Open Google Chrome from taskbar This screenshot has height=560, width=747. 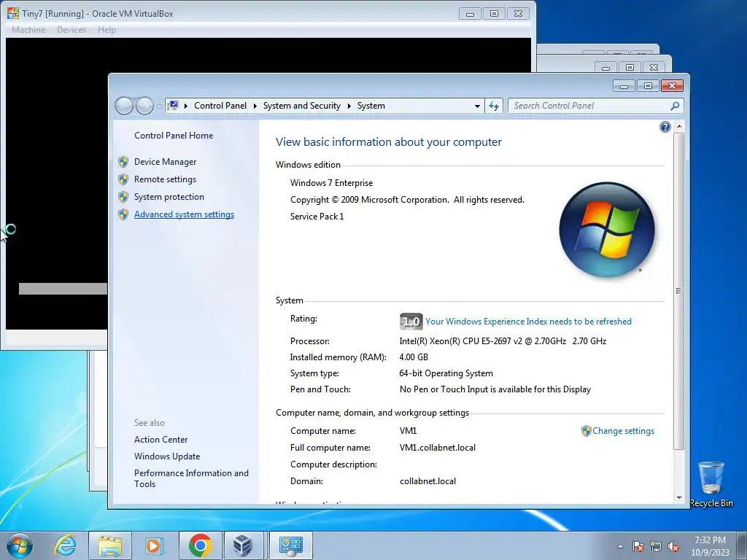point(200,545)
